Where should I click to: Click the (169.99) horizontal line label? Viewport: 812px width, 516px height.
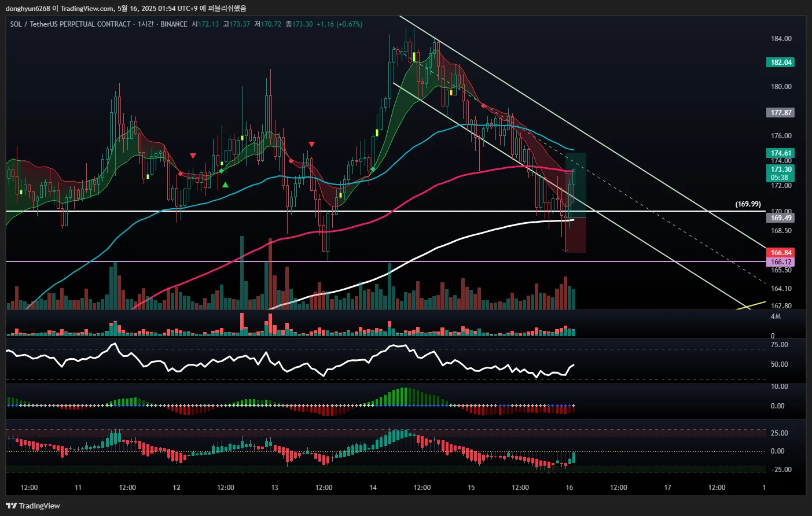click(x=748, y=204)
